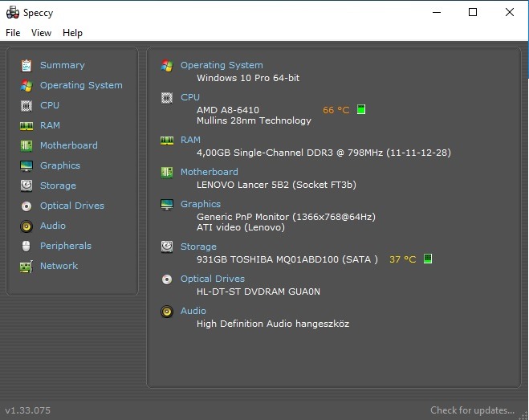The width and height of the screenshot is (529, 420).
Task: Click the CPU heading link in summary
Action: click(x=190, y=97)
